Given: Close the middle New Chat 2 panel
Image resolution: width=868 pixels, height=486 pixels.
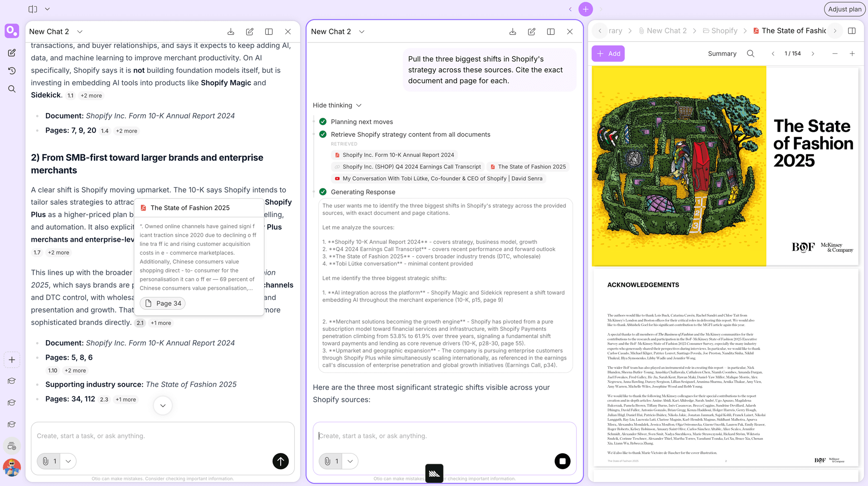Looking at the screenshot, I should (570, 32).
